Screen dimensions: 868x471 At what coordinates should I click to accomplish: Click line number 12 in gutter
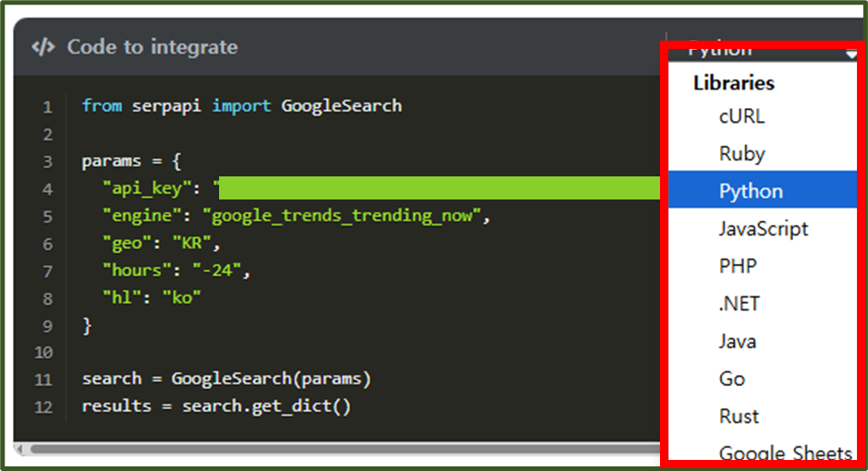[43, 407]
